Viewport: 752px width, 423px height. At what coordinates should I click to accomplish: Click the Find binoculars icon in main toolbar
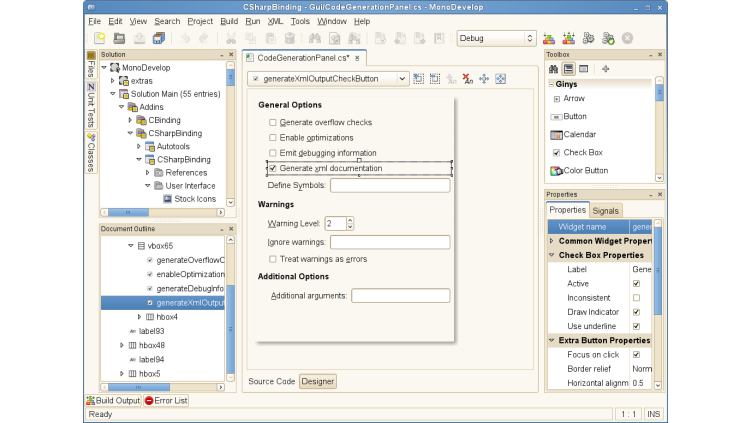tap(315, 38)
